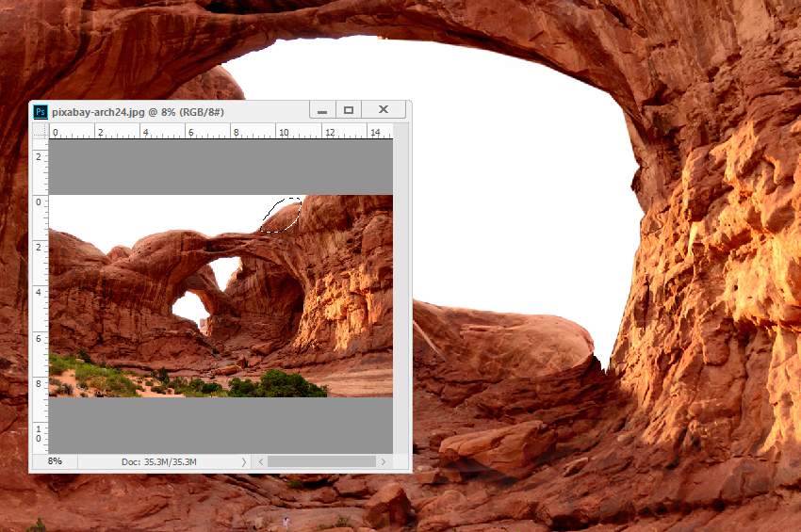Image resolution: width=801 pixels, height=532 pixels.
Task: Maximize the pixabay-arch24.jpg document window
Action: click(x=349, y=110)
